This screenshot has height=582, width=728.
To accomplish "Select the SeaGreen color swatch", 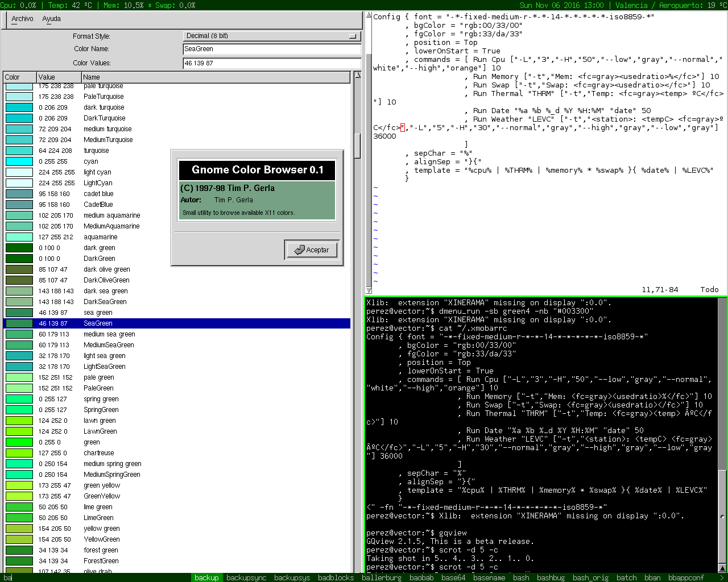I will tap(19, 323).
